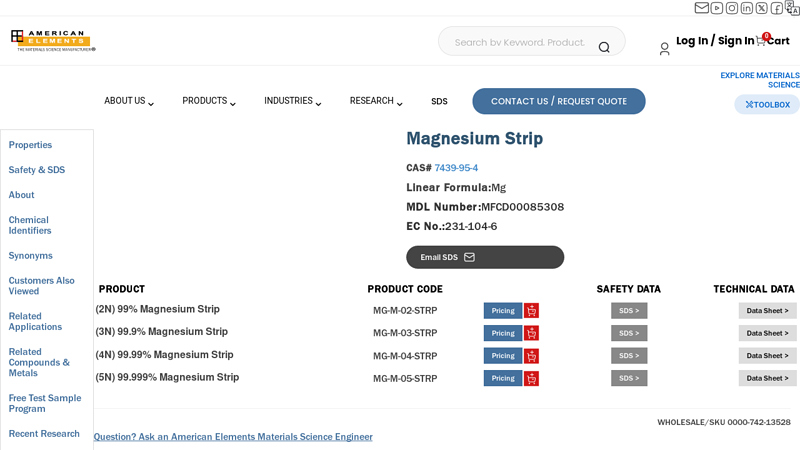
Task: Select the (2N) 99% Magnesium Strip product name
Action: (x=157, y=309)
